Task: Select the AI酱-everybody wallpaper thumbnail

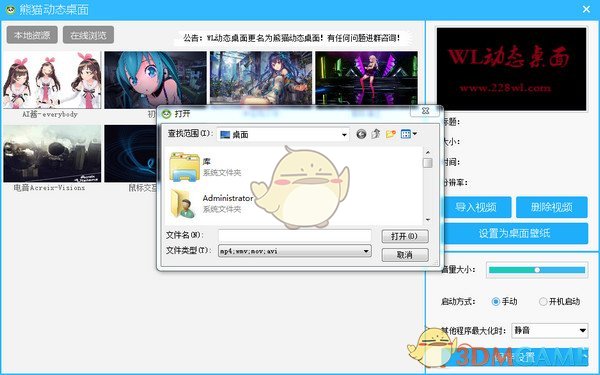Action: 52,80
